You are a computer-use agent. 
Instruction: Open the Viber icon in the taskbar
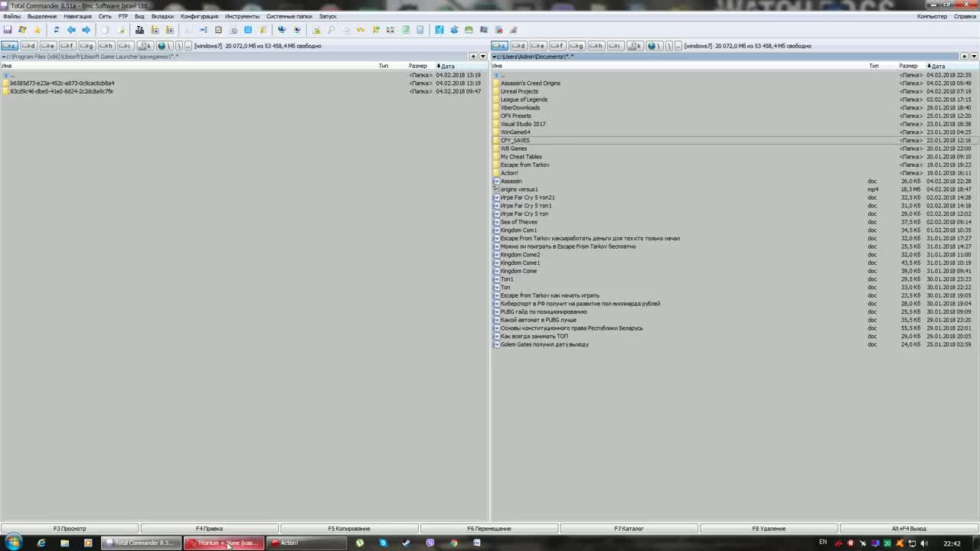pyautogui.click(x=430, y=543)
